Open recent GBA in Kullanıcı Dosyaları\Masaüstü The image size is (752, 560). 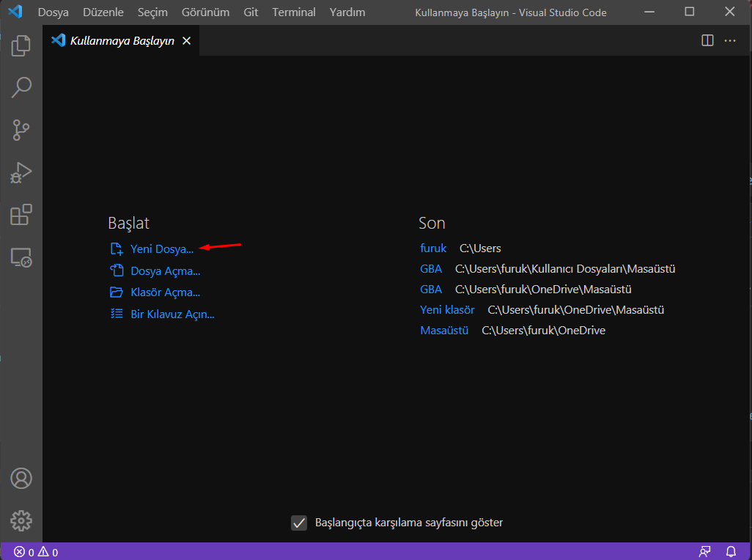[x=431, y=268]
